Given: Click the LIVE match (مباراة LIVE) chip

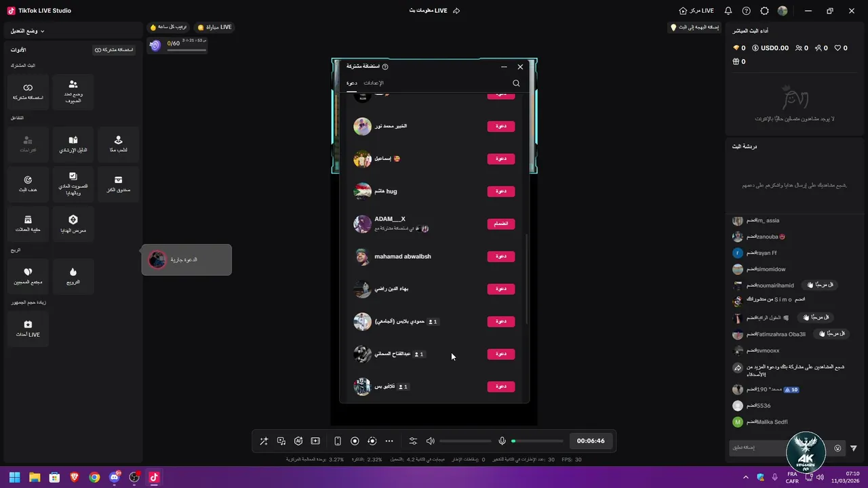Looking at the screenshot, I should (x=214, y=27).
